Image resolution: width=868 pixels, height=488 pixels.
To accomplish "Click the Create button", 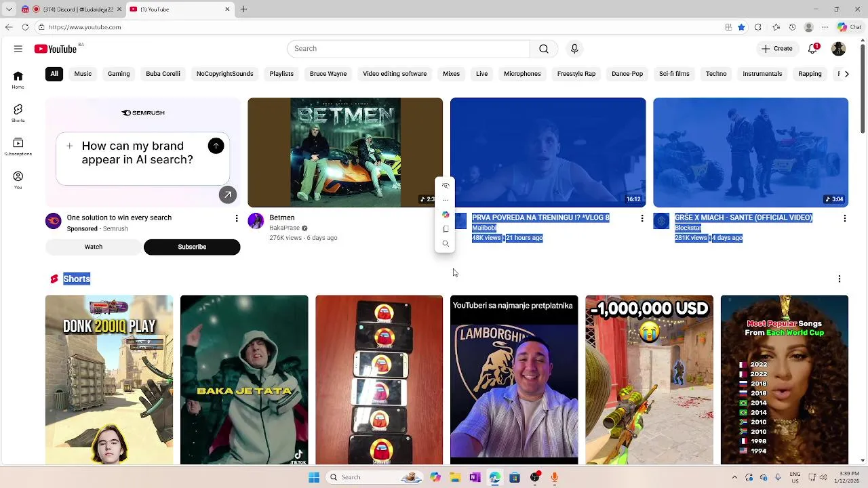I will pyautogui.click(x=776, y=49).
